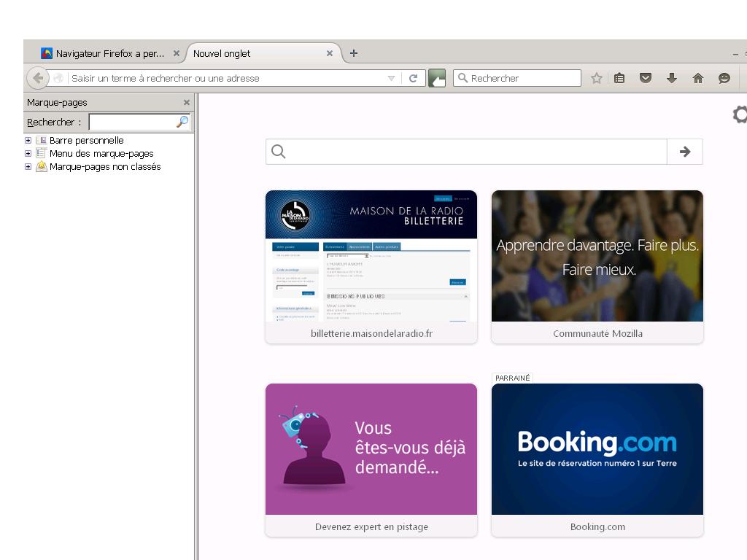Open the Pocket icon
747x560 pixels.
[x=645, y=78]
